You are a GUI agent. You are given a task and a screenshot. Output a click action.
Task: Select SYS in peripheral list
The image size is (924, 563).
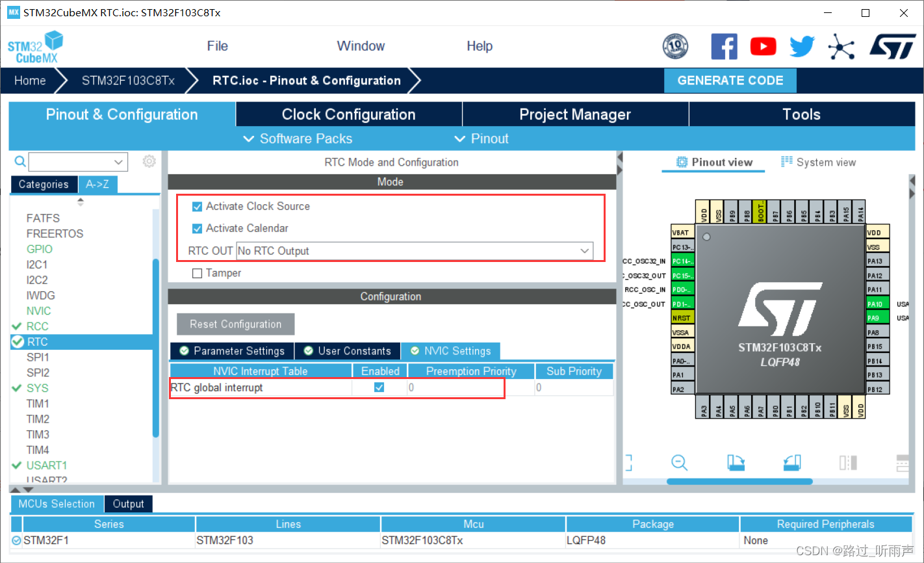click(37, 388)
